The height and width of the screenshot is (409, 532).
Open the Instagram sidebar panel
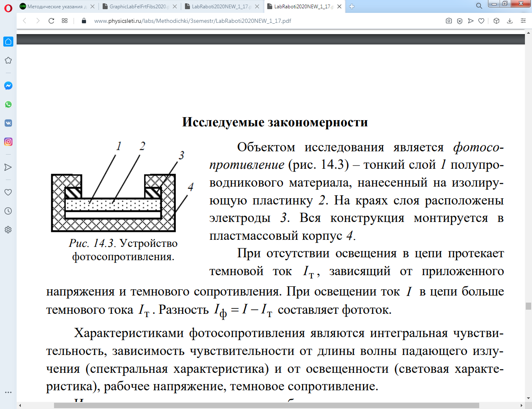(x=8, y=142)
